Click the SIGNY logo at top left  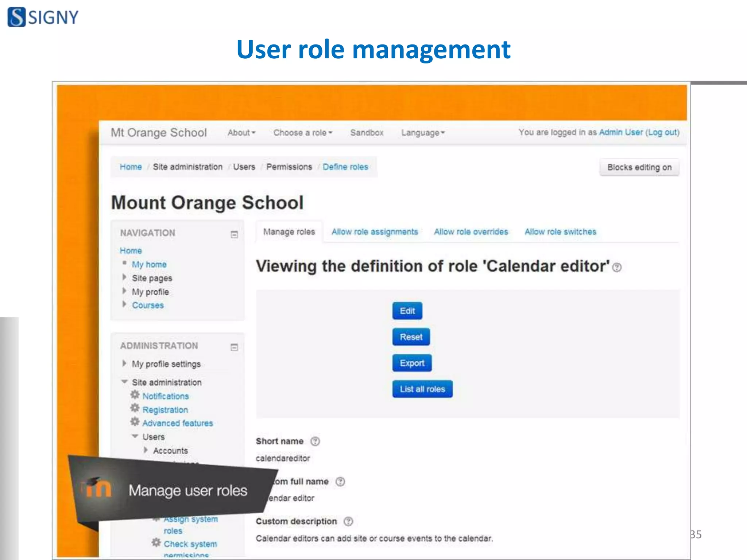click(x=43, y=17)
